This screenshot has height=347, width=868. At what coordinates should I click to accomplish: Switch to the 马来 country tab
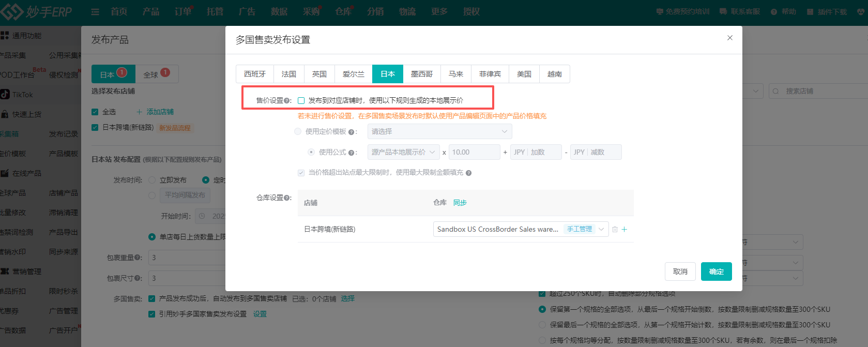point(456,74)
